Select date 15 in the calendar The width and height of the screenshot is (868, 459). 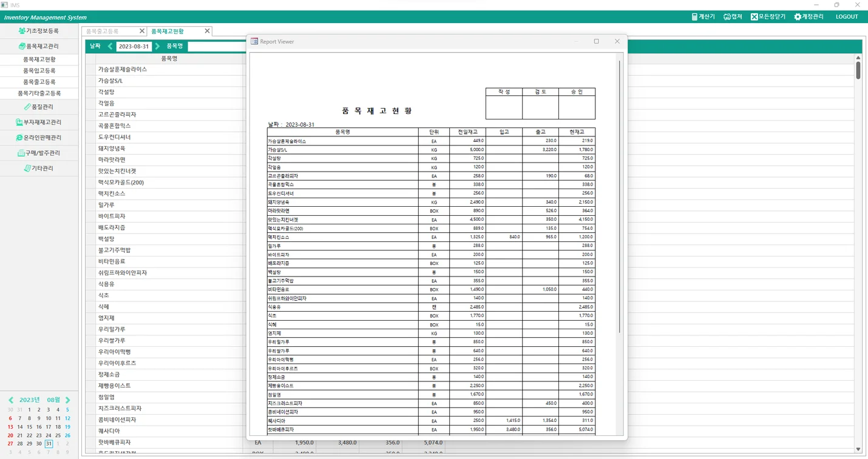29,427
